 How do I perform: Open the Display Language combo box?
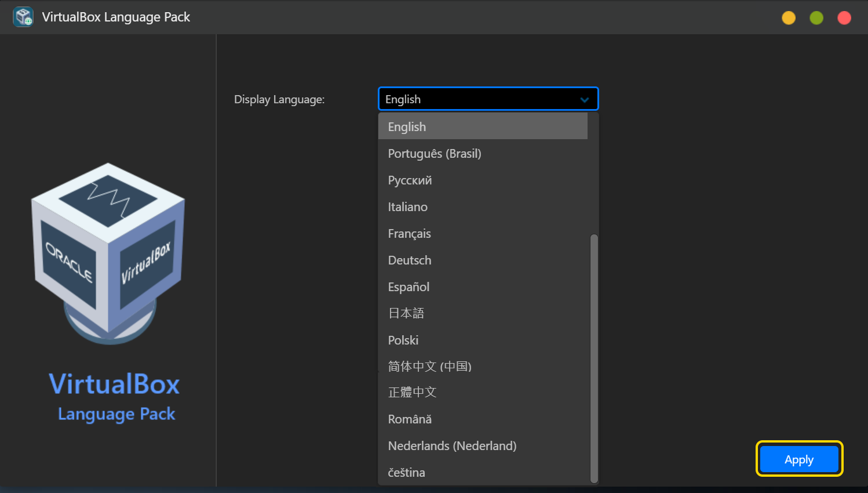click(488, 99)
